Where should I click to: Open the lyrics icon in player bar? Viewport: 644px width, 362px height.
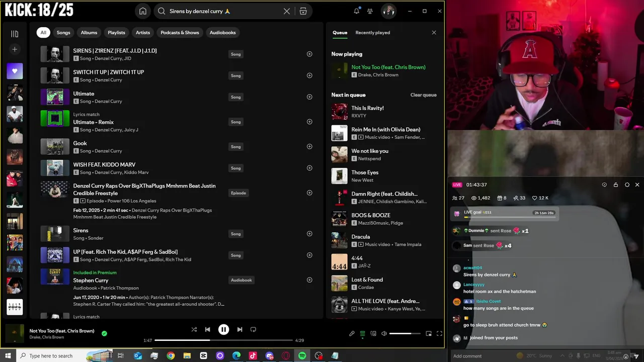click(x=352, y=333)
